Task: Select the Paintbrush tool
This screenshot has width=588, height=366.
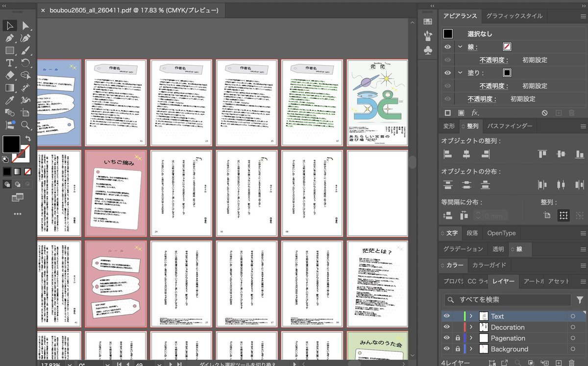Action: click(25, 50)
